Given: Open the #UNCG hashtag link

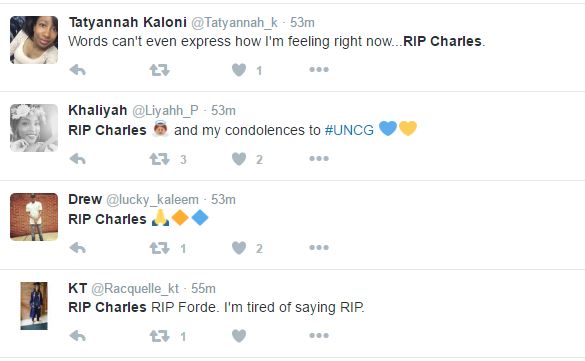Looking at the screenshot, I should 349,130.
